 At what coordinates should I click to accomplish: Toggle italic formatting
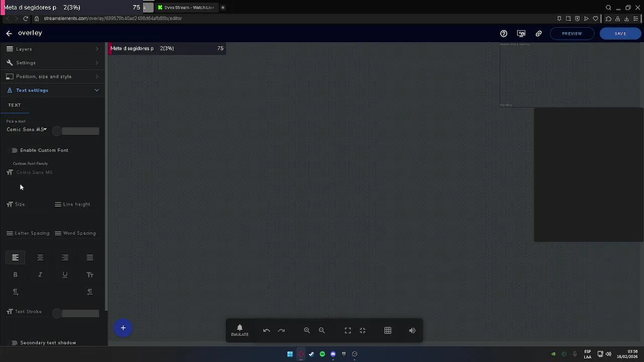(x=40, y=275)
